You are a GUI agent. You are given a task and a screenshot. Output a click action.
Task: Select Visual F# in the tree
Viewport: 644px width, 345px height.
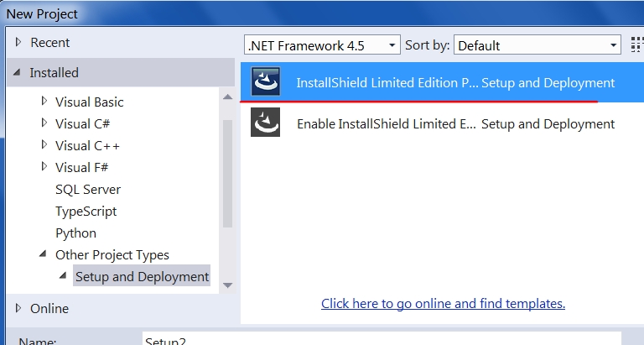(x=81, y=167)
